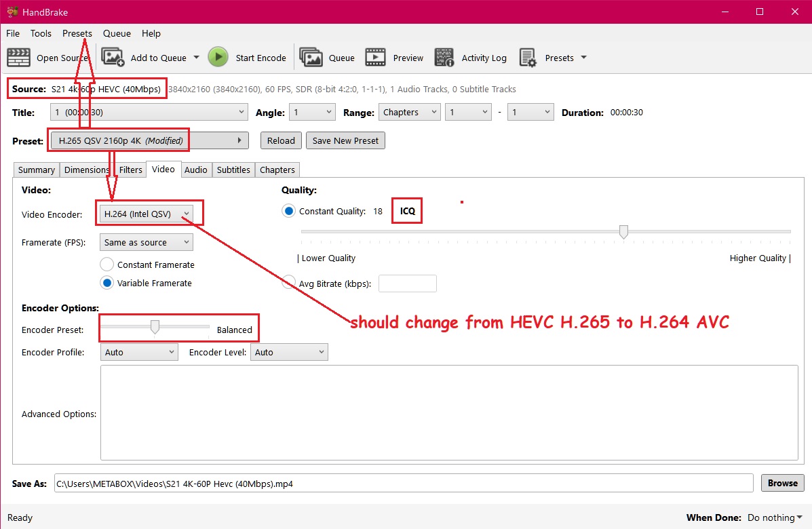The image size is (812, 529).
Task: Switch to the Filters tab
Action: click(130, 170)
